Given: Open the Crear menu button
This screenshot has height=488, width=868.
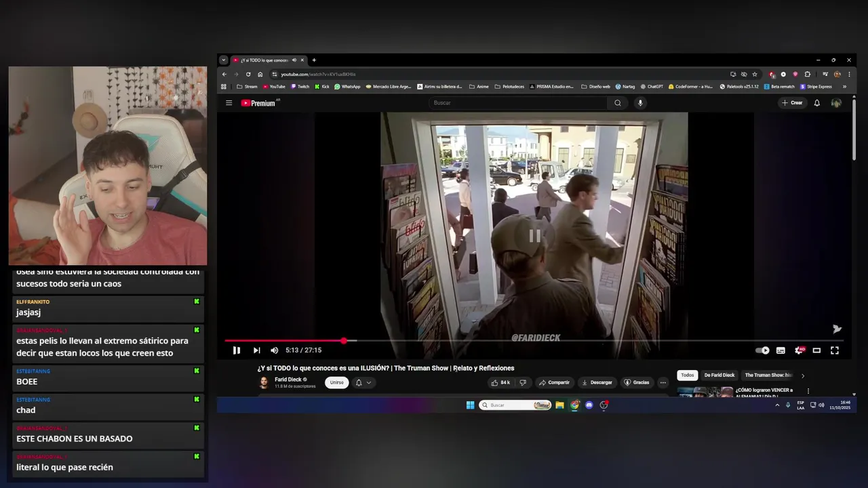Looking at the screenshot, I should pyautogui.click(x=792, y=103).
